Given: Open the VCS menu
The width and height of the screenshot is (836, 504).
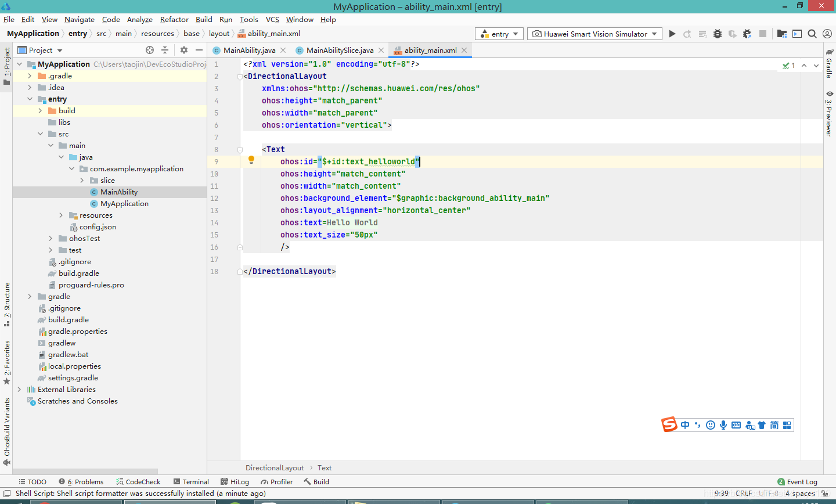Looking at the screenshot, I should [272, 19].
